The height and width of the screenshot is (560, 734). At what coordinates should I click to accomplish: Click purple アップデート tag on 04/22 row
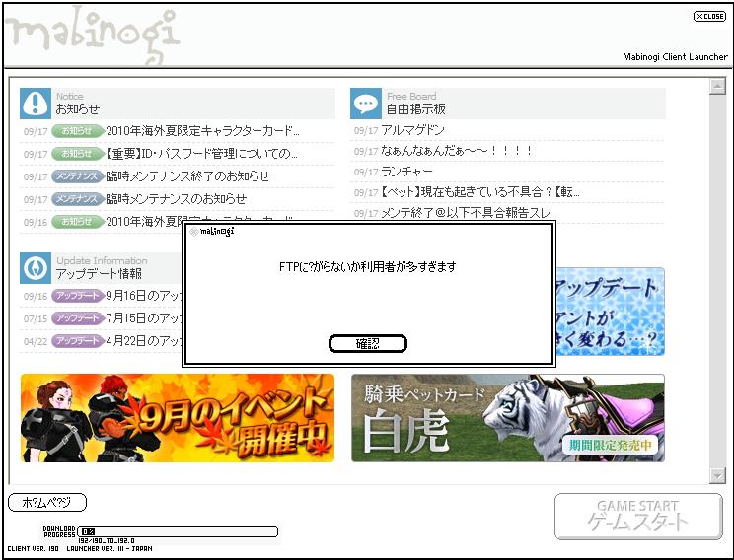click(x=77, y=340)
